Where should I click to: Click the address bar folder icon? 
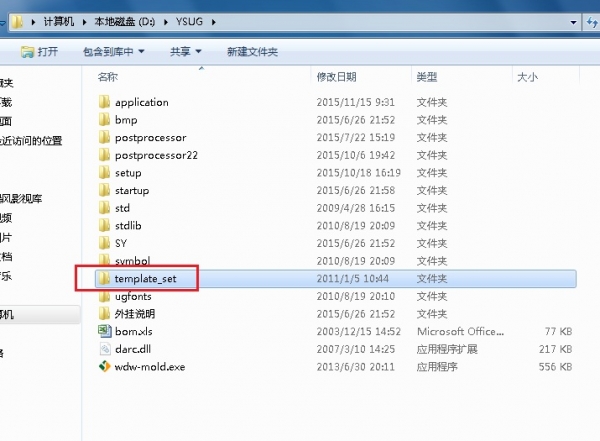click(x=16, y=22)
